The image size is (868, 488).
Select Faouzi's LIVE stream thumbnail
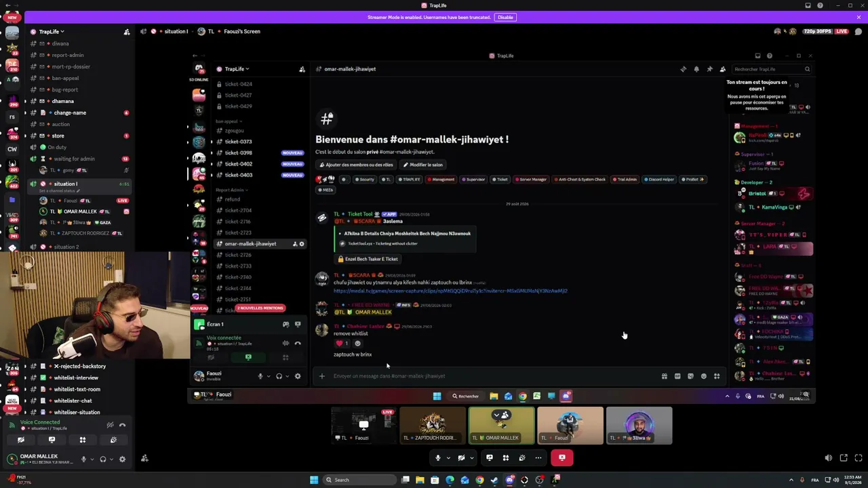point(363,426)
